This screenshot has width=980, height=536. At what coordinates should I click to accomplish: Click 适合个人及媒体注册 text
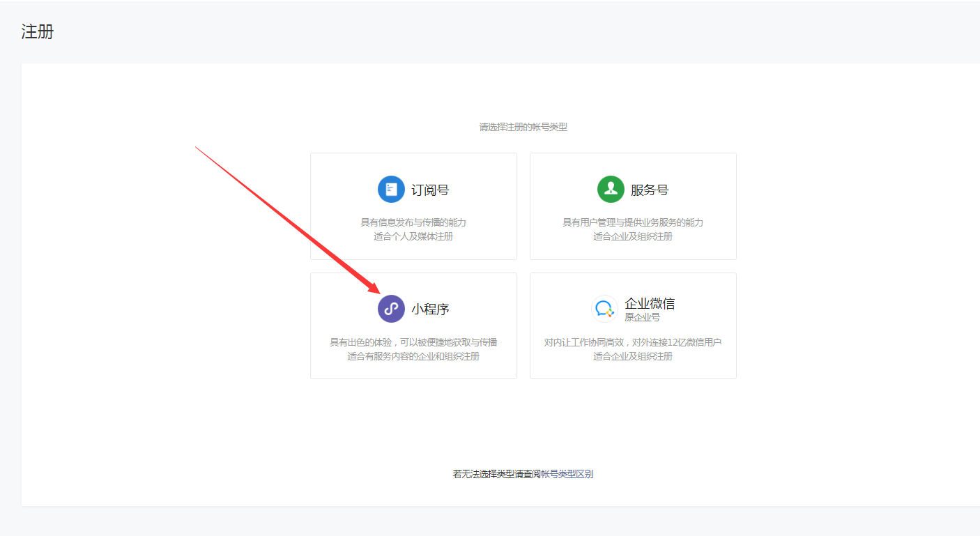coord(413,236)
